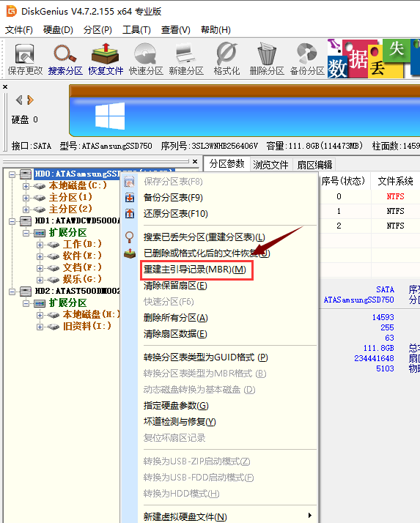The width and height of the screenshot is (420, 523).
Task: Collapse the HD0 disk node
Action: coord(12,174)
